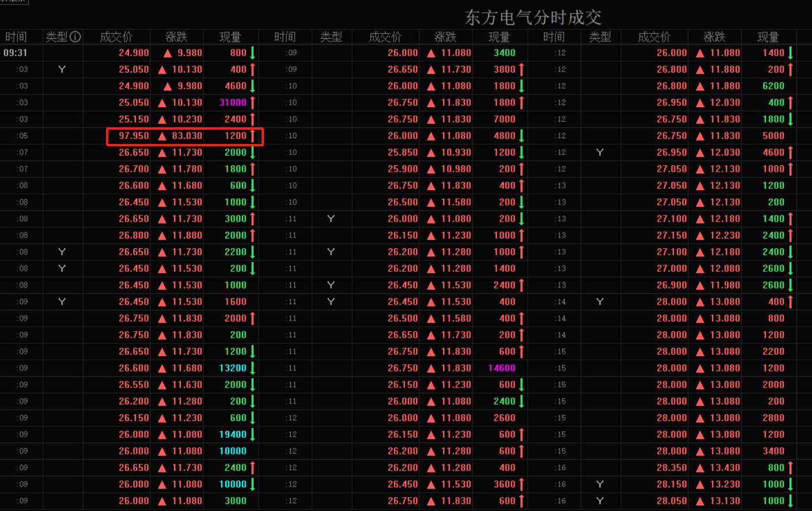
Task: Click the red triangle before 83.030 change
Action: (163, 136)
